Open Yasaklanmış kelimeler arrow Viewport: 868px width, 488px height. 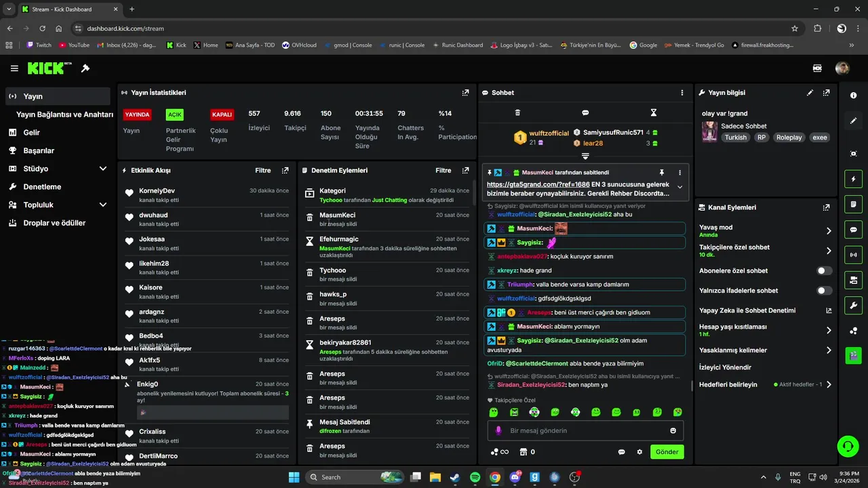(x=829, y=350)
